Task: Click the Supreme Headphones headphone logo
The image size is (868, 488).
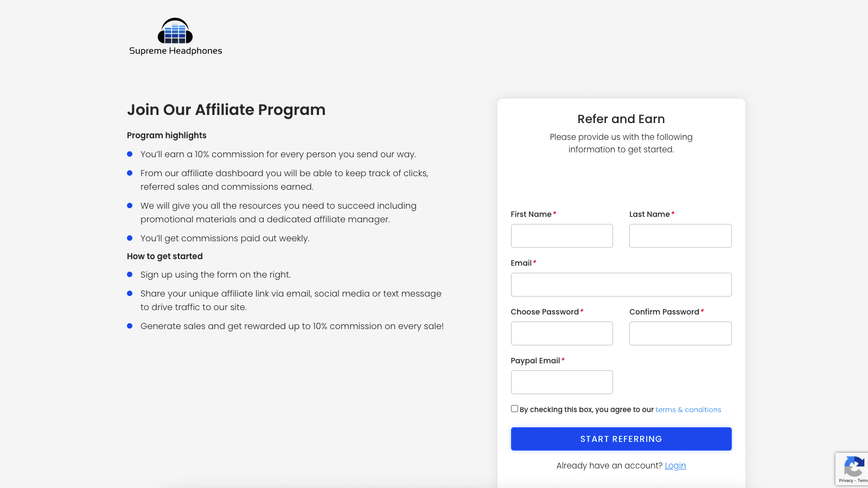Action: 175,31
